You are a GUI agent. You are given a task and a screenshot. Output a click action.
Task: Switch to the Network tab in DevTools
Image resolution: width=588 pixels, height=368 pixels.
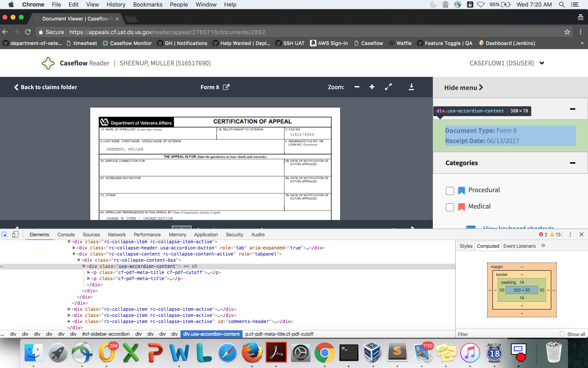point(117,235)
